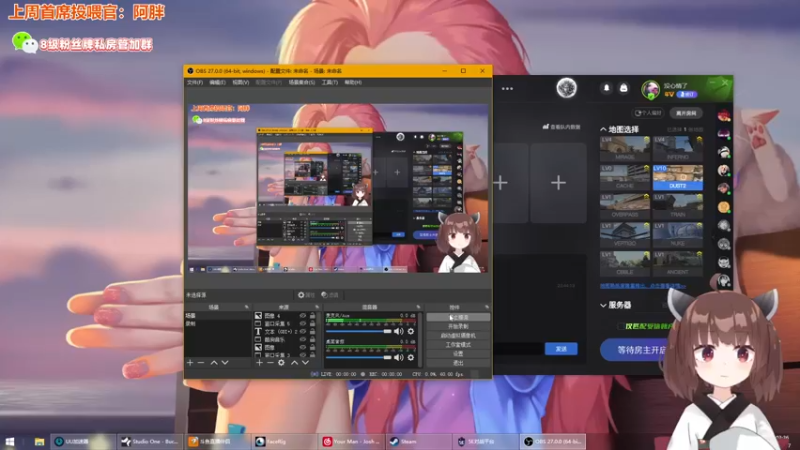Open the 场景集合(S) menu in OBS

click(x=302, y=82)
